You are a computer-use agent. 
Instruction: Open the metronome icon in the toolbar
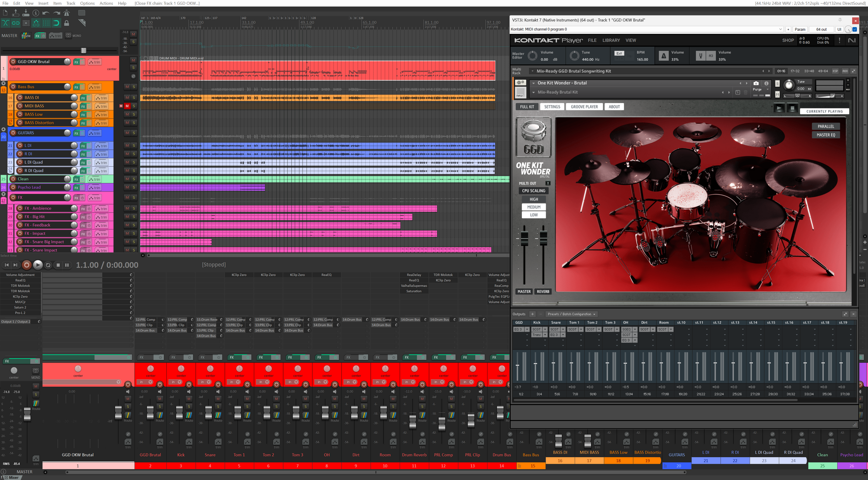(67, 13)
